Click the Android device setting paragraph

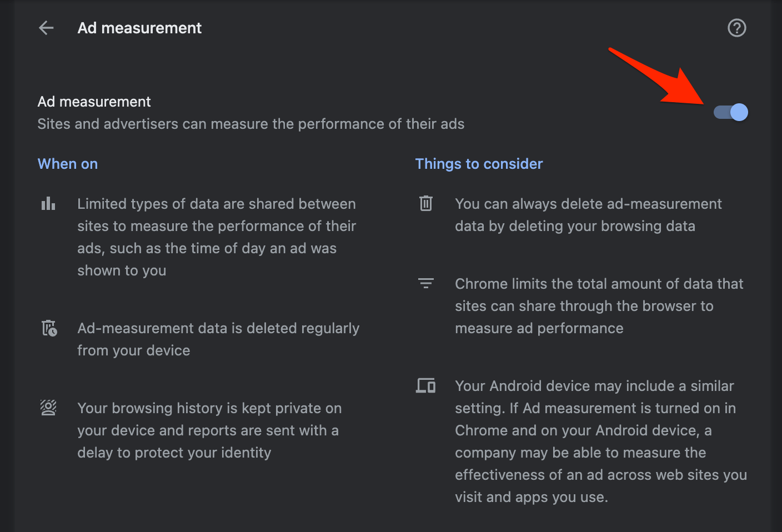(x=600, y=441)
